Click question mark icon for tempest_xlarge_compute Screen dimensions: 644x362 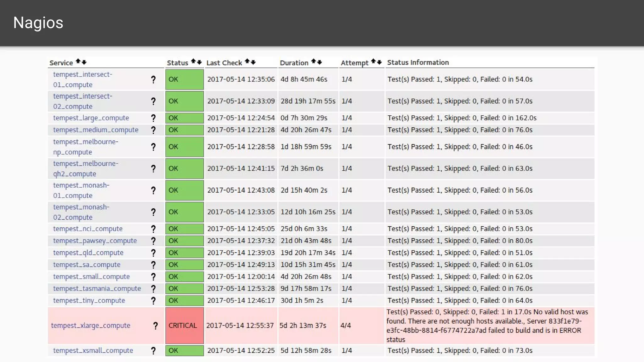[155, 326]
